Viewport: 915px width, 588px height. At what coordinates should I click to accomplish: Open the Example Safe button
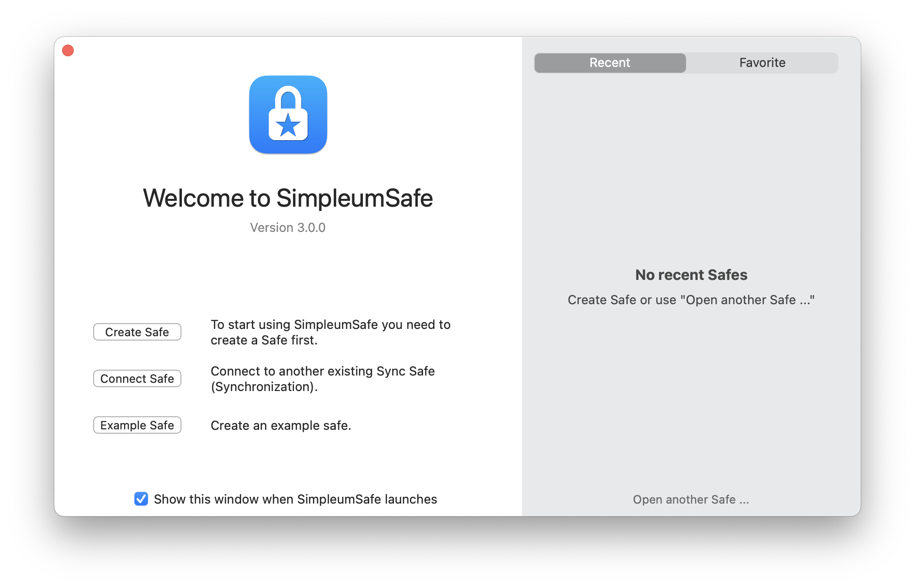pyautogui.click(x=137, y=425)
